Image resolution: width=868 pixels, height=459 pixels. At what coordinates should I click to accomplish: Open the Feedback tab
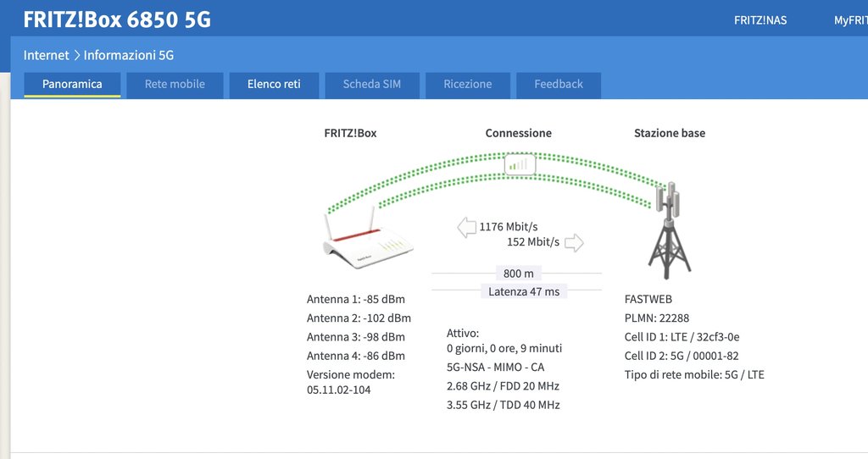(x=559, y=85)
